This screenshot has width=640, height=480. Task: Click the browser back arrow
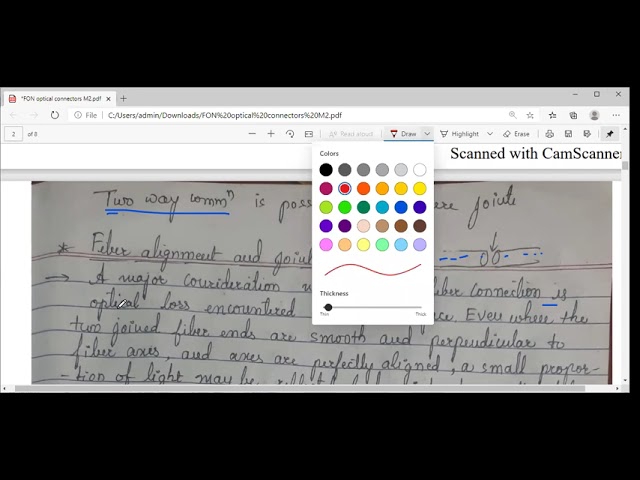point(13,116)
